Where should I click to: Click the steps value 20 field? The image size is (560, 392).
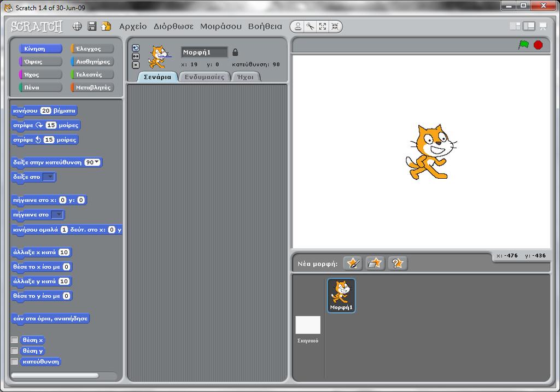(46, 110)
